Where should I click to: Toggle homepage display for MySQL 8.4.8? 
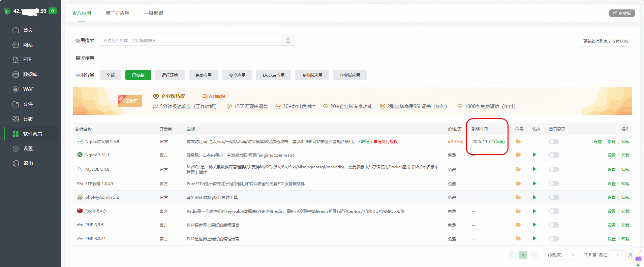click(554, 169)
